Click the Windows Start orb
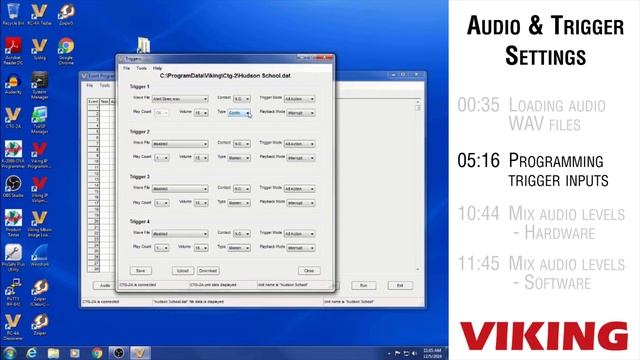The width and height of the screenshot is (640, 360). tap(10, 353)
